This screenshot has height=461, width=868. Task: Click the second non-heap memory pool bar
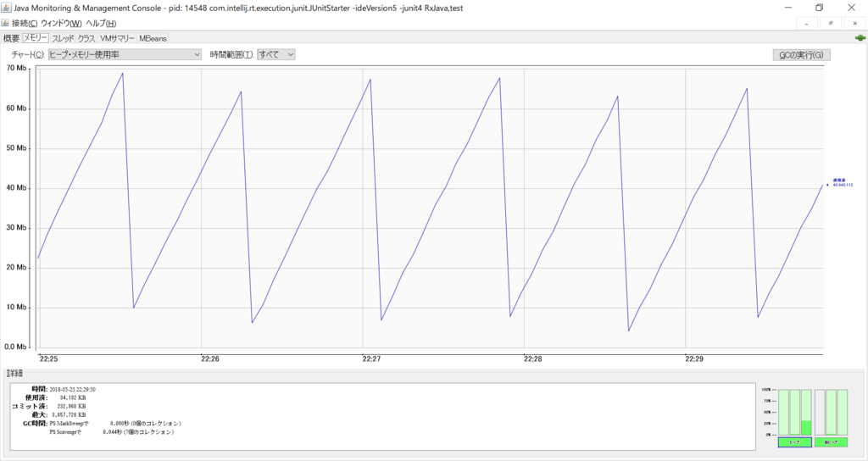pyautogui.click(x=831, y=413)
